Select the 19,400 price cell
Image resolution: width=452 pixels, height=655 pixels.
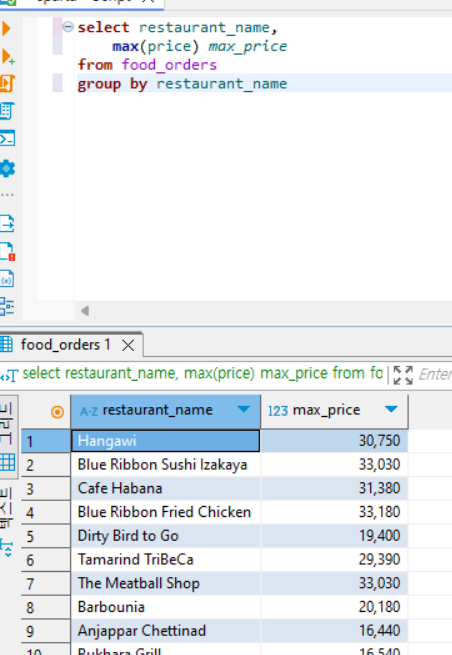334,536
